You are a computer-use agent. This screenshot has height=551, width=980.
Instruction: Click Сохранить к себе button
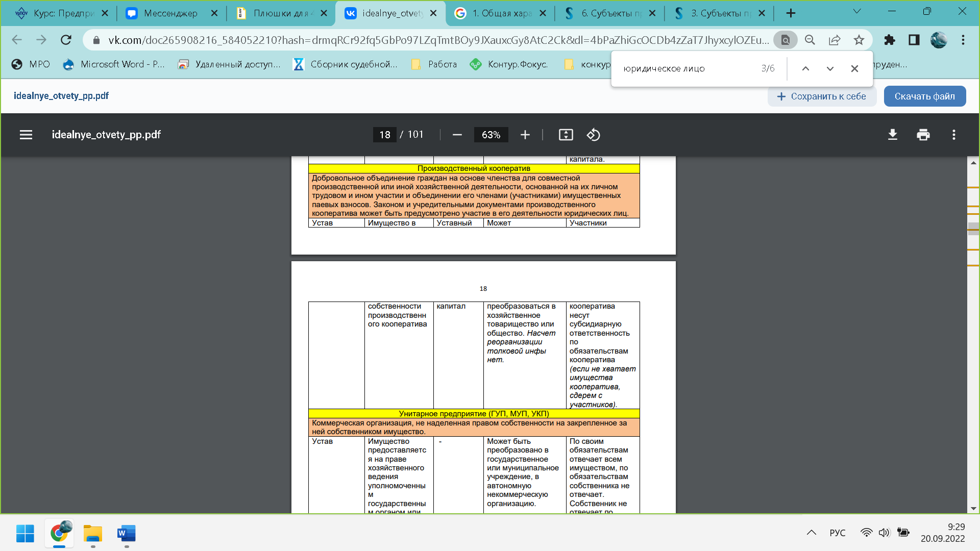pos(822,96)
